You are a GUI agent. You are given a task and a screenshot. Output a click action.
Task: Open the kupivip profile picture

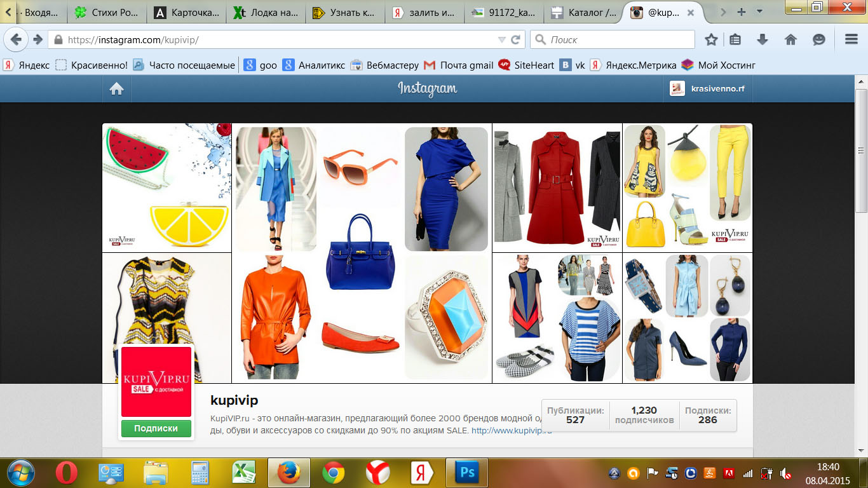pos(156,382)
